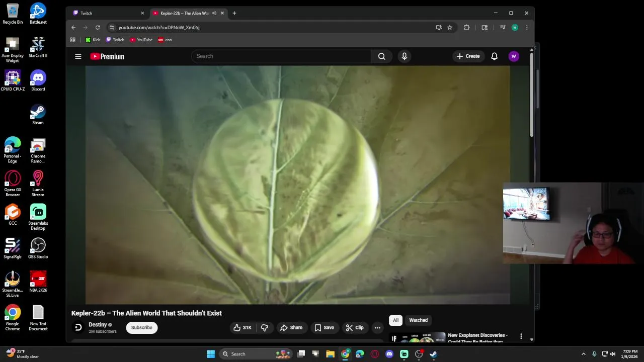This screenshot has width=644, height=362.
Task: Start voice search with the microphone icon
Action: point(404,56)
